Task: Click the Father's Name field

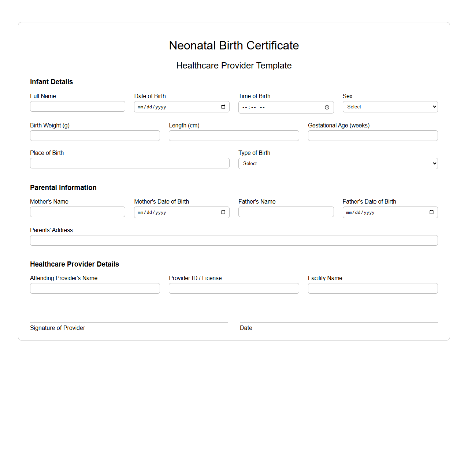Action: pos(286,212)
